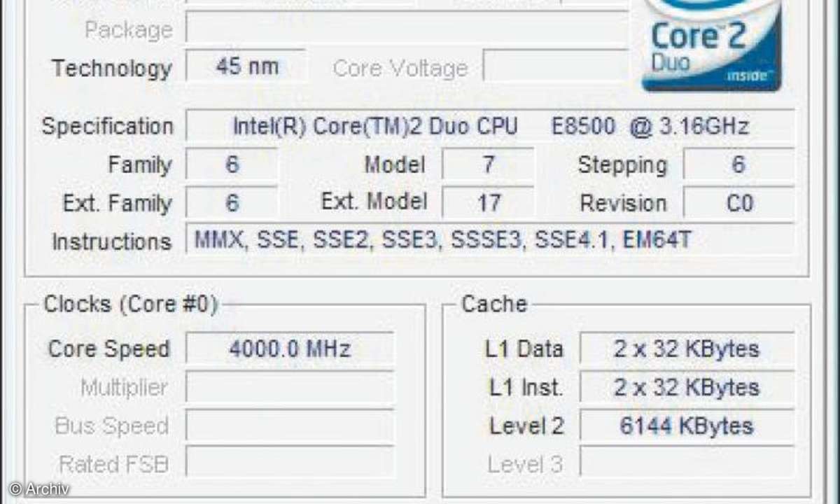This screenshot has height=504, width=840.
Task: Click the Revision value C0
Action: (738, 203)
